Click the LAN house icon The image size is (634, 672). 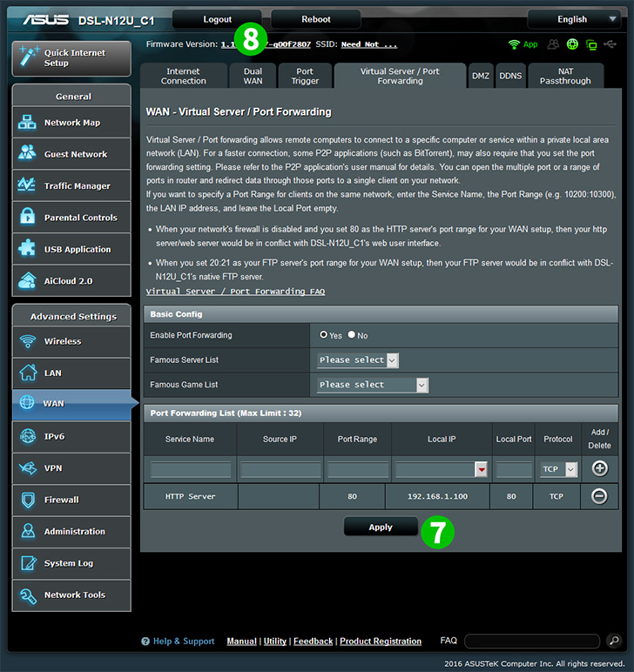click(28, 373)
